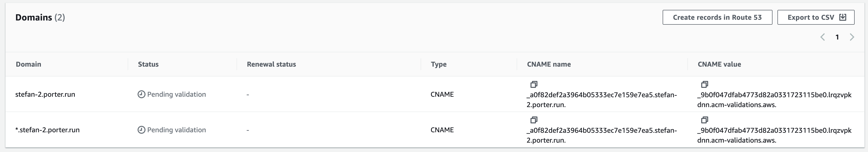
Task: Click the pending validation clock icon for *.stefan-2.porter.run
Action: (x=142, y=130)
